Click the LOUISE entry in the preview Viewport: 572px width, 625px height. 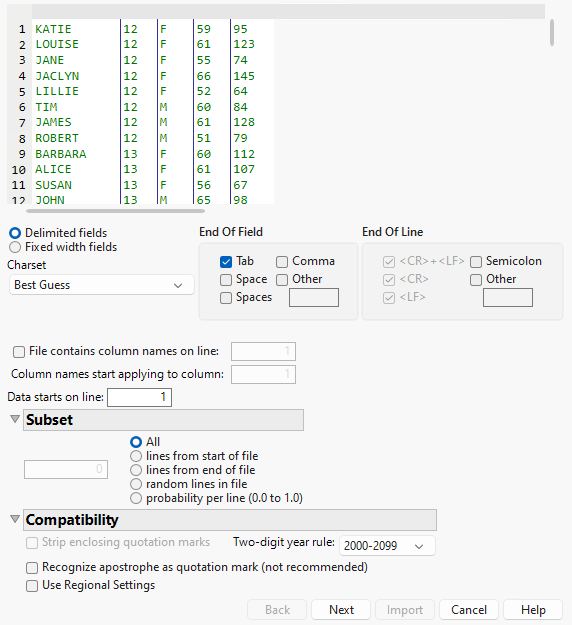(57, 44)
